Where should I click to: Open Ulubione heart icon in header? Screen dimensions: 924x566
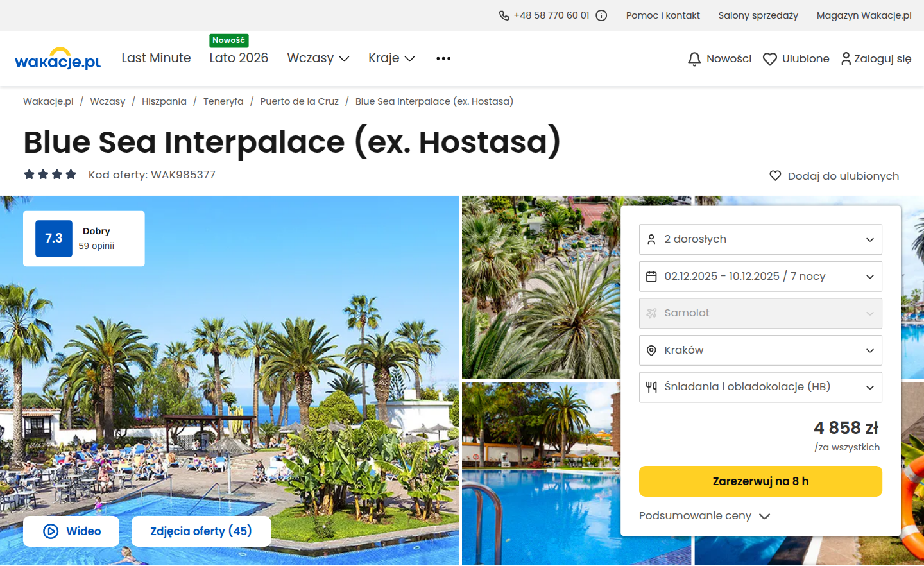click(x=770, y=59)
